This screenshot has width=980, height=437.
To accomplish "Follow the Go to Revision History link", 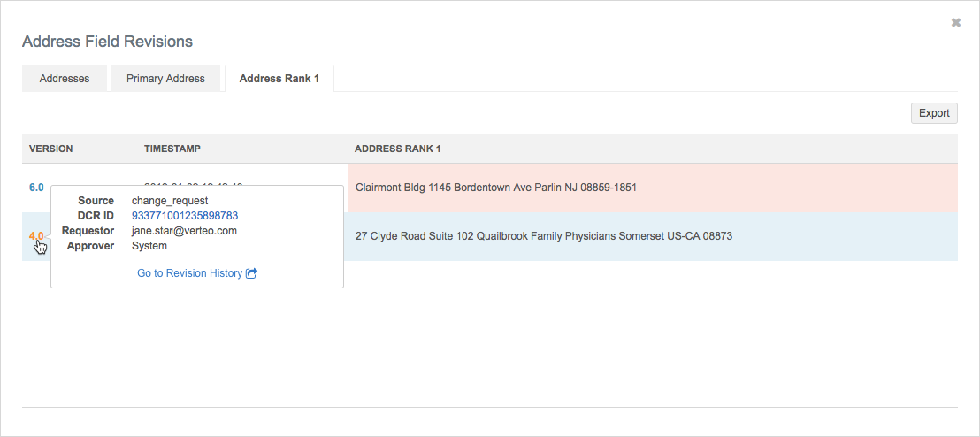I will pyautogui.click(x=189, y=273).
